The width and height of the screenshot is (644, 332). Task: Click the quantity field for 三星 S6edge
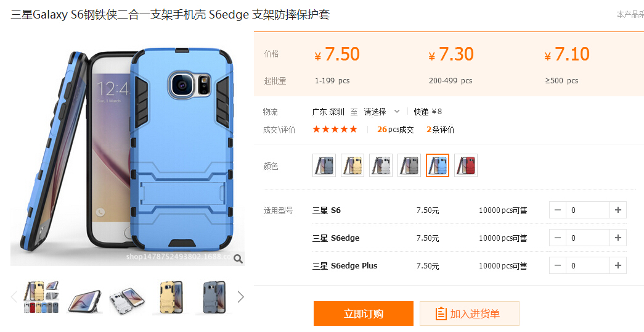coord(588,238)
